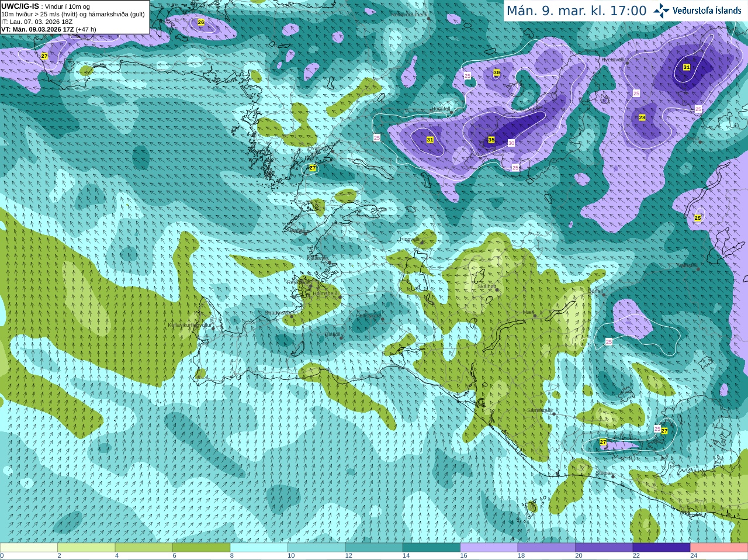Click the Hæll station label
The width and height of the screenshot is (748, 560).
[528, 313]
